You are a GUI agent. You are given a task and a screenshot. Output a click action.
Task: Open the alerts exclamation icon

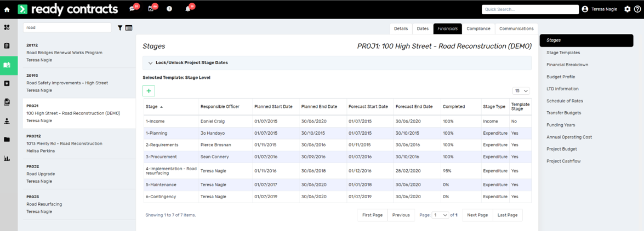tap(169, 9)
